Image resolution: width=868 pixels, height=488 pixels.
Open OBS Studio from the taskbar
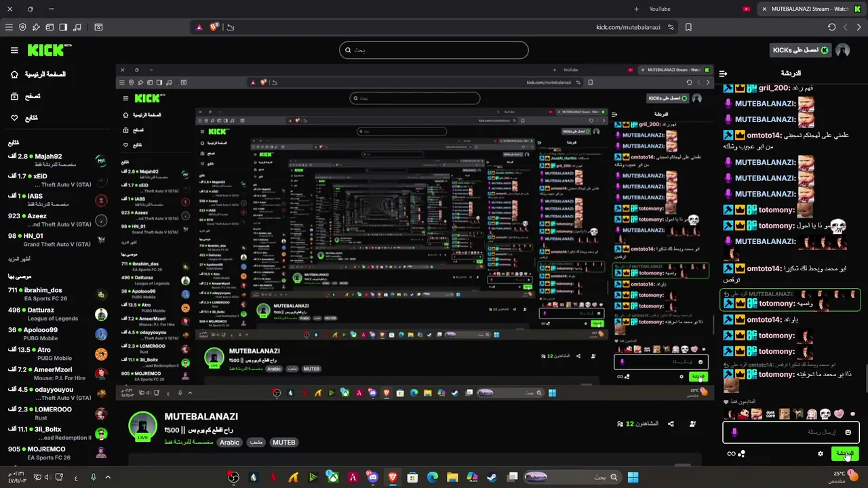(x=233, y=477)
